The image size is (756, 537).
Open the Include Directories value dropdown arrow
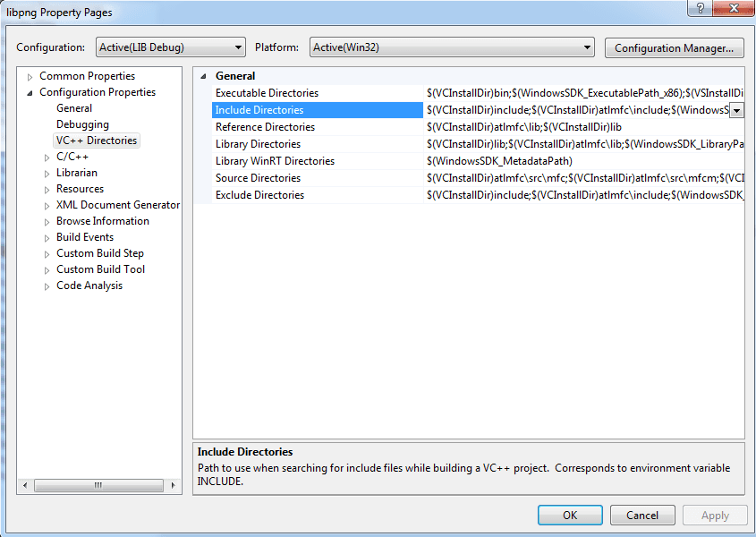click(x=736, y=110)
